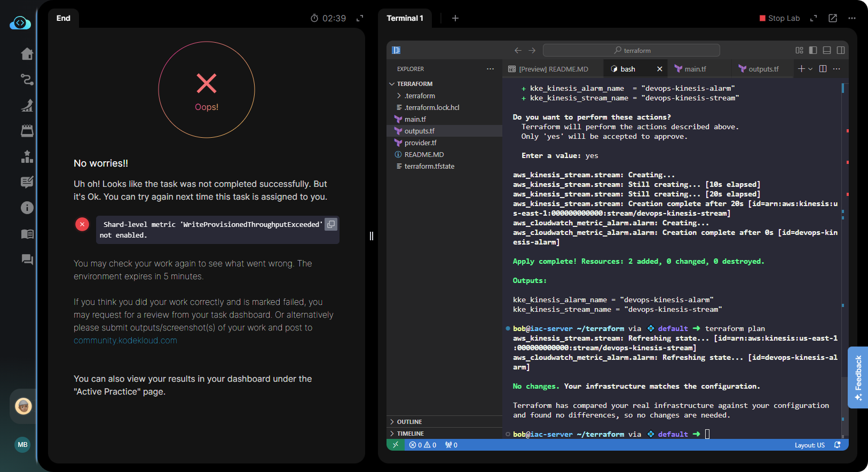The height and width of the screenshot is (472, 868).
Task: Expand the .terraform folder
Action: [420, 96]
